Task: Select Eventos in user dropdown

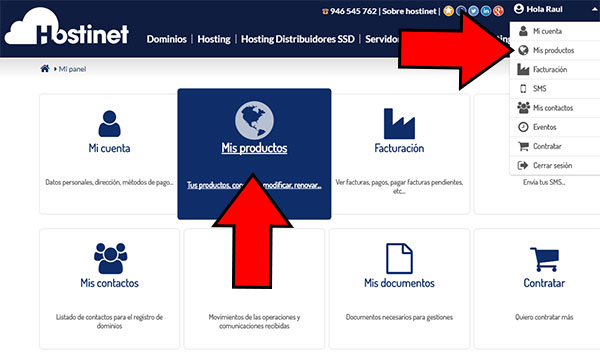Action: tap(555, 127)
